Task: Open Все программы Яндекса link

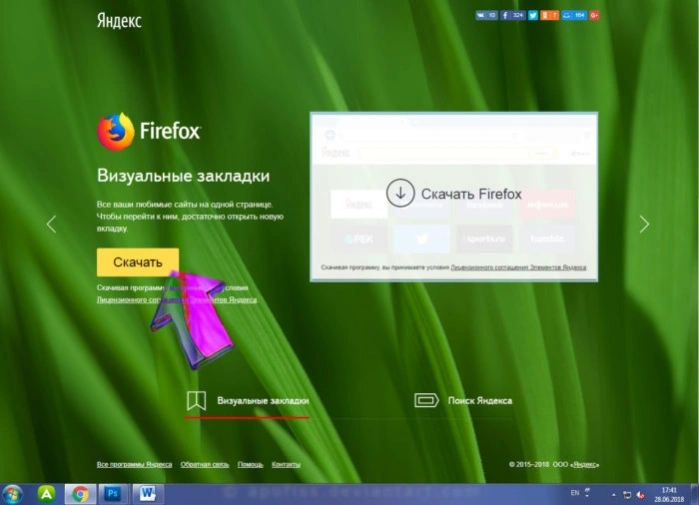Action: coord(134,464)
